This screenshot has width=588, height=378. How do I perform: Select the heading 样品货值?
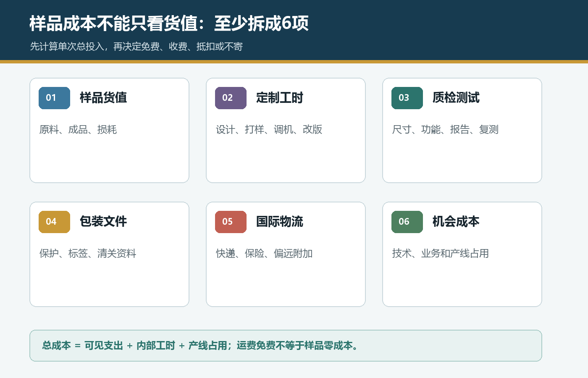click(103, 98)
